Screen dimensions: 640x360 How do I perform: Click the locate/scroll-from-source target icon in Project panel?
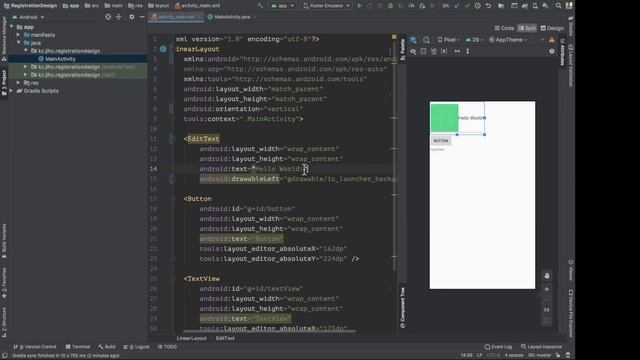(108, 17)
